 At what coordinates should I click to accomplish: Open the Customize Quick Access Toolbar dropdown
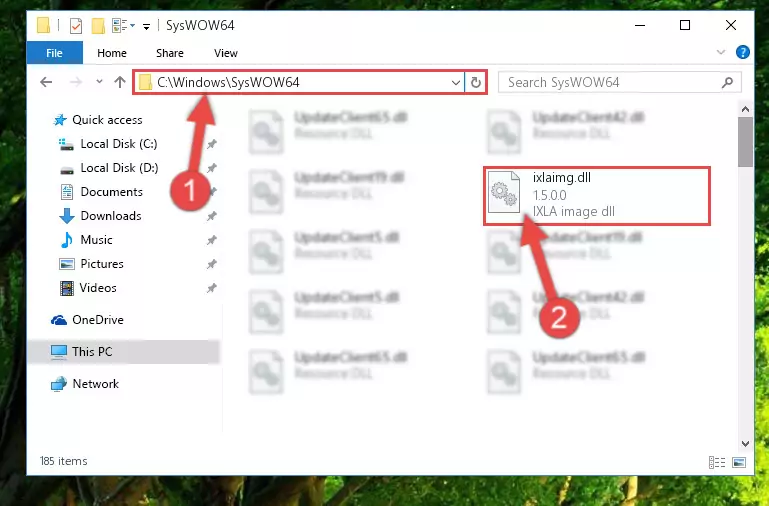146,26
